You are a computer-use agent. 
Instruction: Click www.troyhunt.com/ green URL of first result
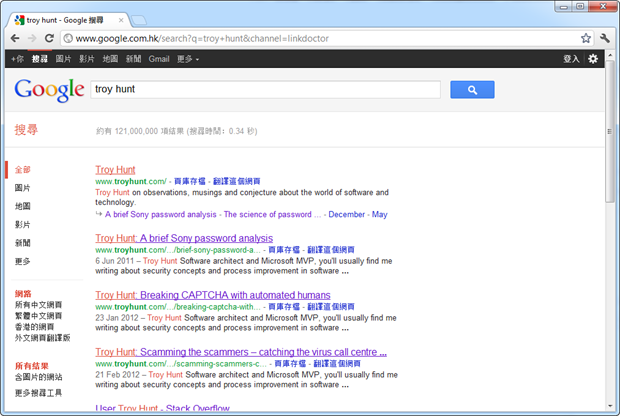(131, 181)
